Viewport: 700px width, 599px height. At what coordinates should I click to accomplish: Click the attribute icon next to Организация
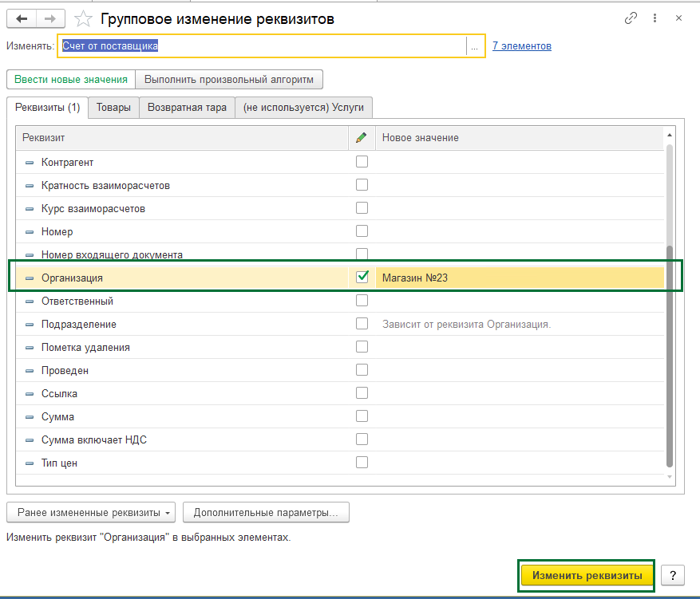30,278
